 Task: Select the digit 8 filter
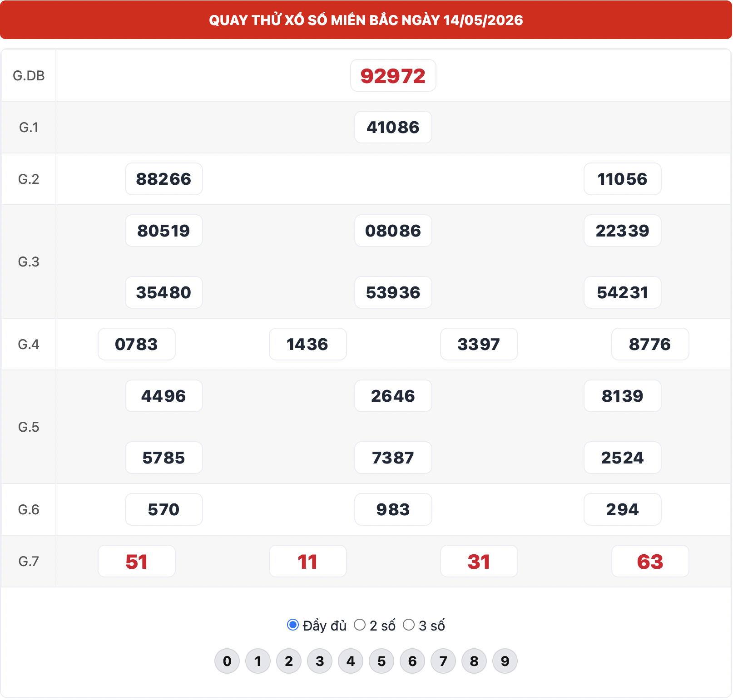474,661
